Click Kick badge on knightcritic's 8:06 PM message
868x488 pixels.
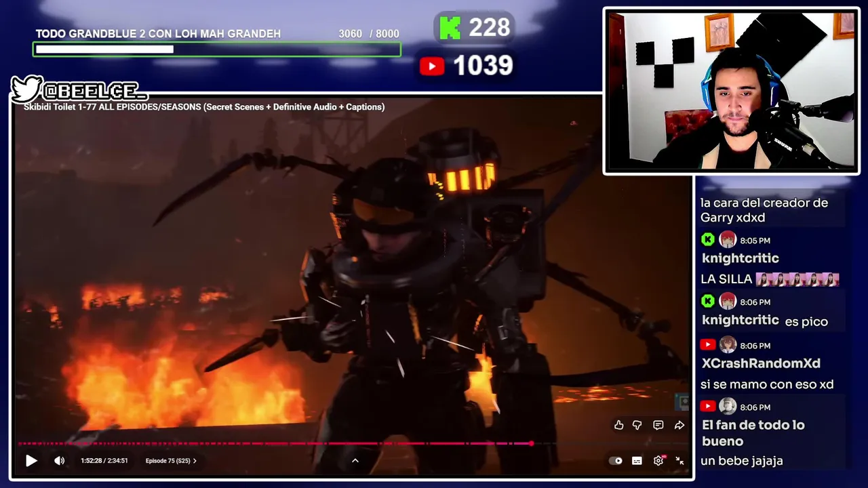click(x=708, y=301)
